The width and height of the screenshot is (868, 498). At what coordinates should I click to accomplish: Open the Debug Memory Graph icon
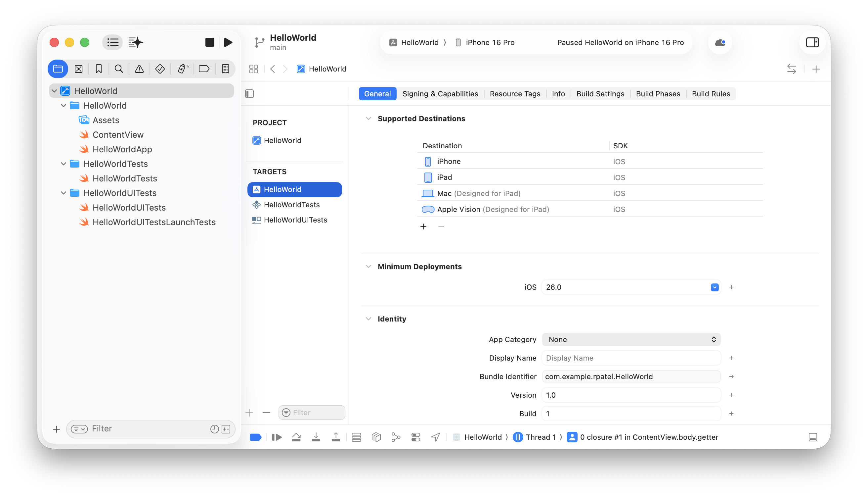tap(396, 437)
